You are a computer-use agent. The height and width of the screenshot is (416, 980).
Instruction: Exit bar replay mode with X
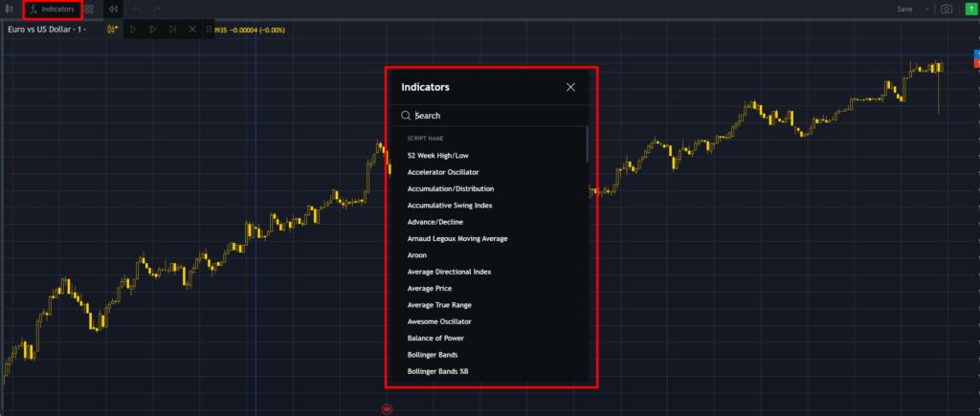[192, 29]
